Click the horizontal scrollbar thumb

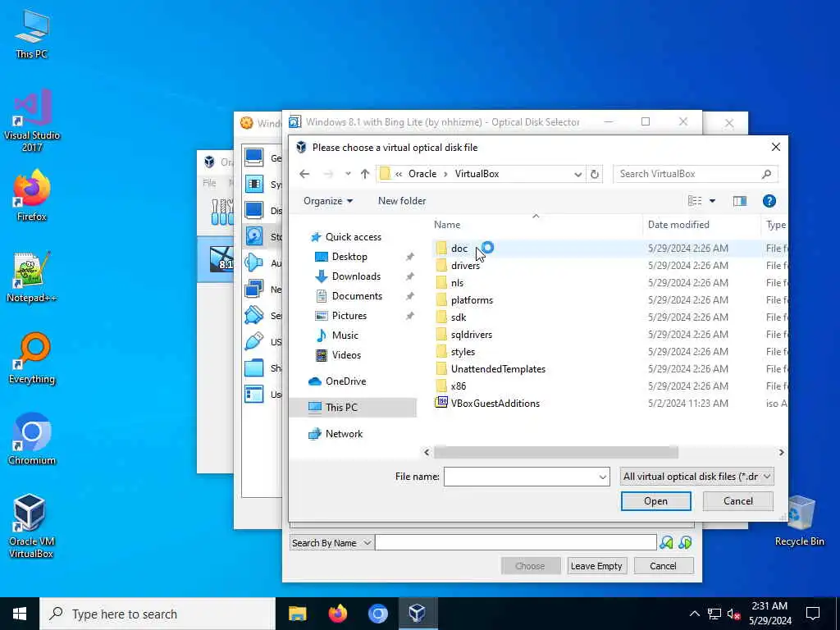(555, 453)
